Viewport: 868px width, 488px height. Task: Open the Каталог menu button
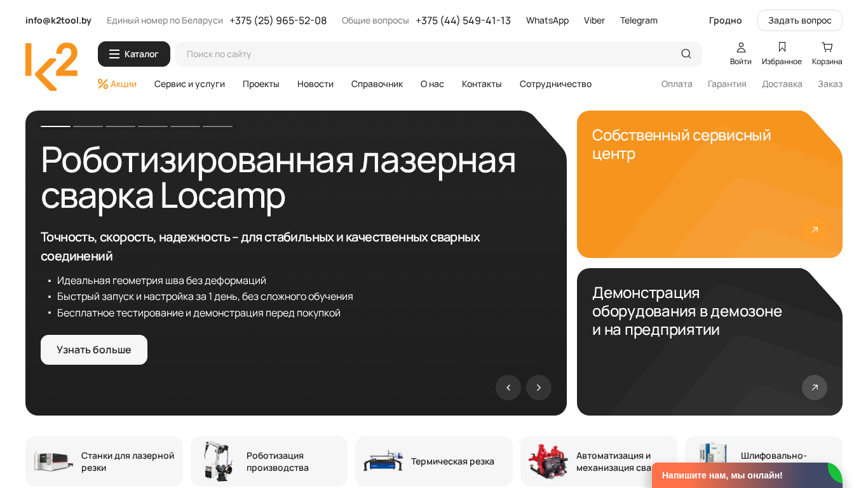(x=134, y=54)
